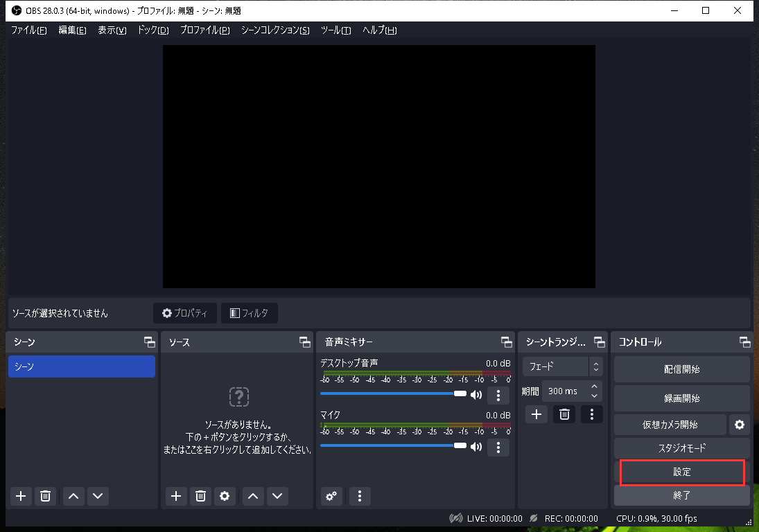Open デスクトップ音声 three-dot options menu

pyautogui.click(x=498, y=396)
